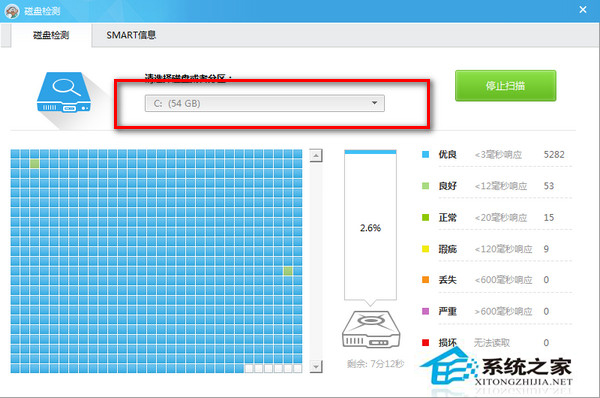Click the scrollbar up arrow of sector grid
Viewport: 600px width, 398px height.
point(316,156)
